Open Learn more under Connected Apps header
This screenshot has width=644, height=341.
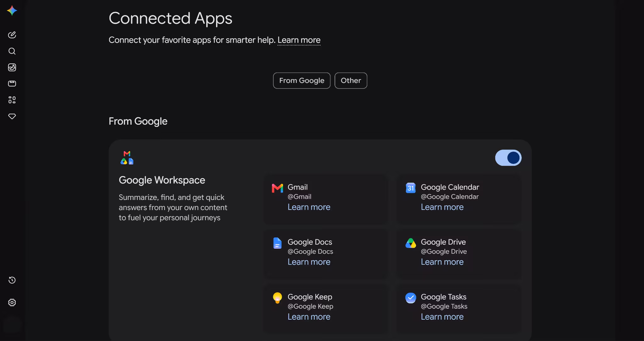[x=299, y=40]
